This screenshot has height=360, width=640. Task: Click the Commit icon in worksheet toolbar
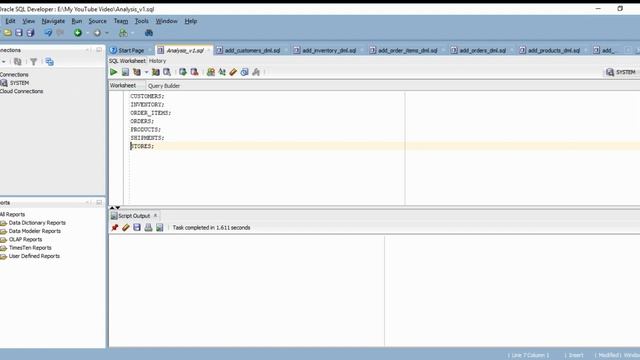tap(183, 72)
